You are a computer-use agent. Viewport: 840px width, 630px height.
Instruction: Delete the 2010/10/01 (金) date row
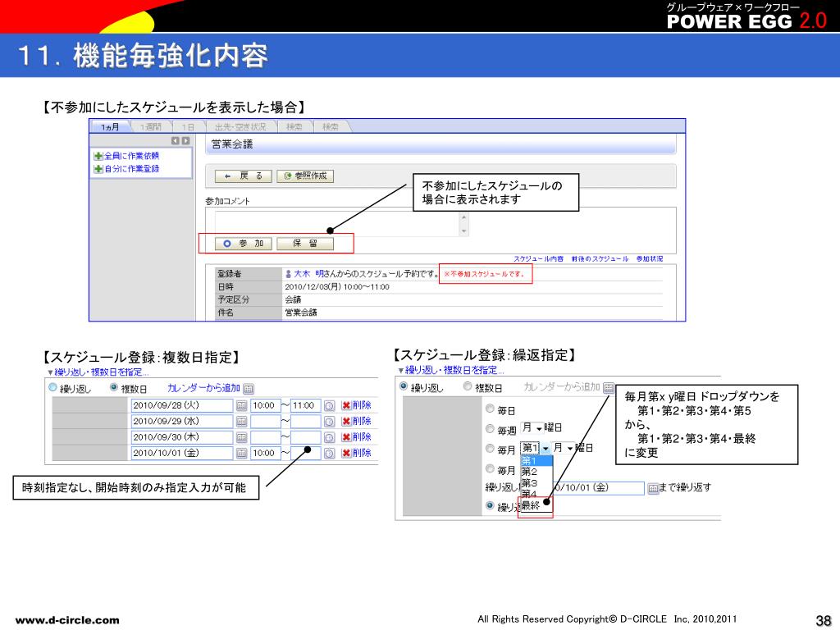(356, 453)
